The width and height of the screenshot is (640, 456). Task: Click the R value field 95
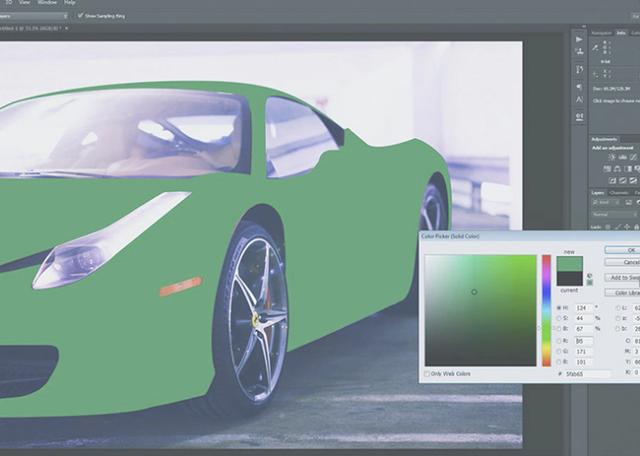click(584, 340)
